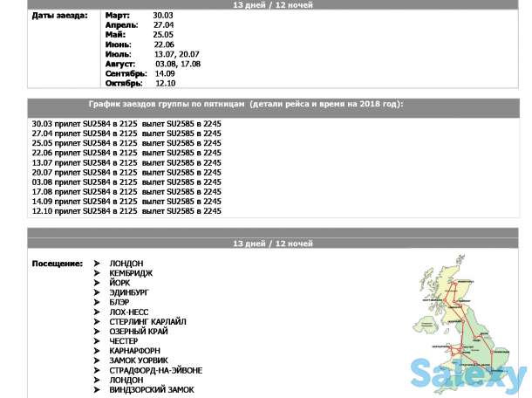Click the arrow bullet next to ЙОРК
The height and width of the screenshot is (398, 532).
click(97, 283)
